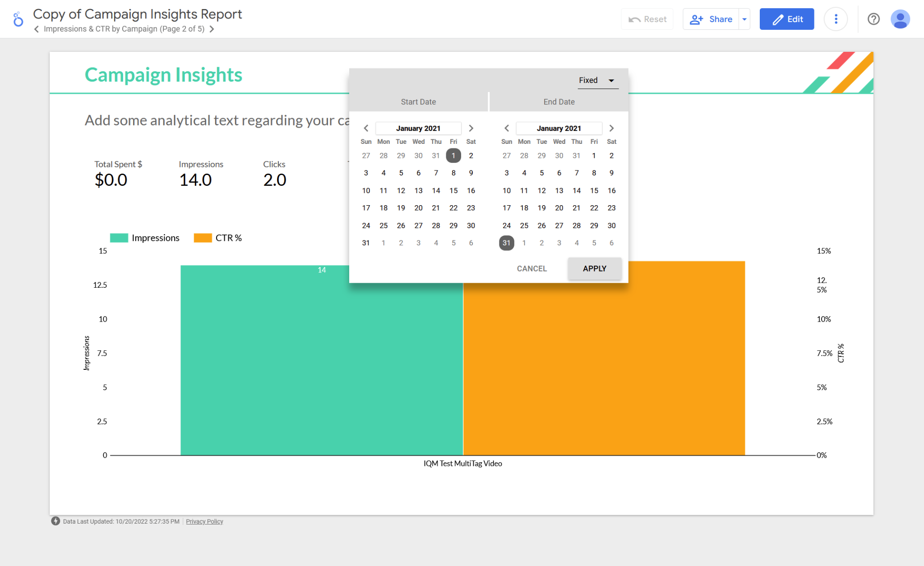Cancel the date range selection
924x566 pixels.
tap(531, 268)
